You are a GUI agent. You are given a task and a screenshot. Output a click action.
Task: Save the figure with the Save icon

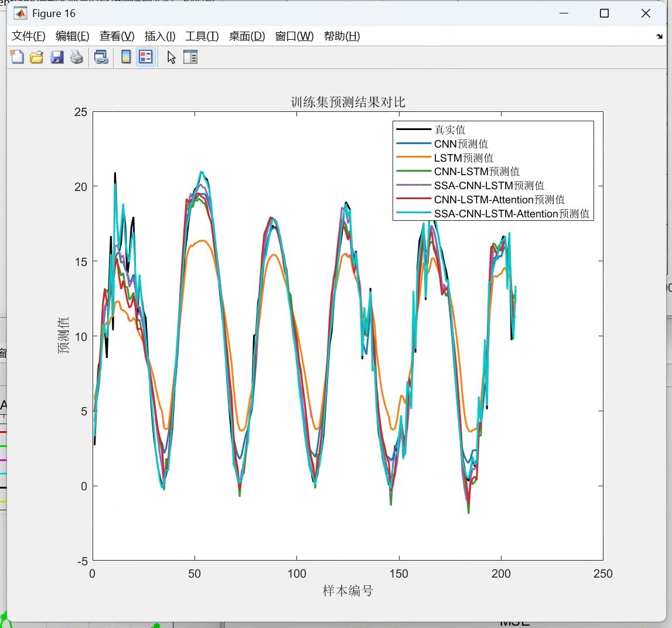(x=57, y=57)
